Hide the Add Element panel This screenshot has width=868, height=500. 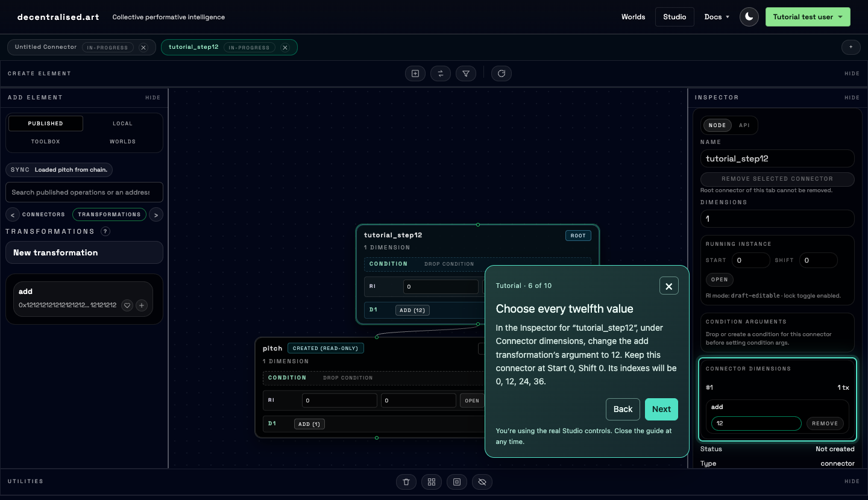153,98
